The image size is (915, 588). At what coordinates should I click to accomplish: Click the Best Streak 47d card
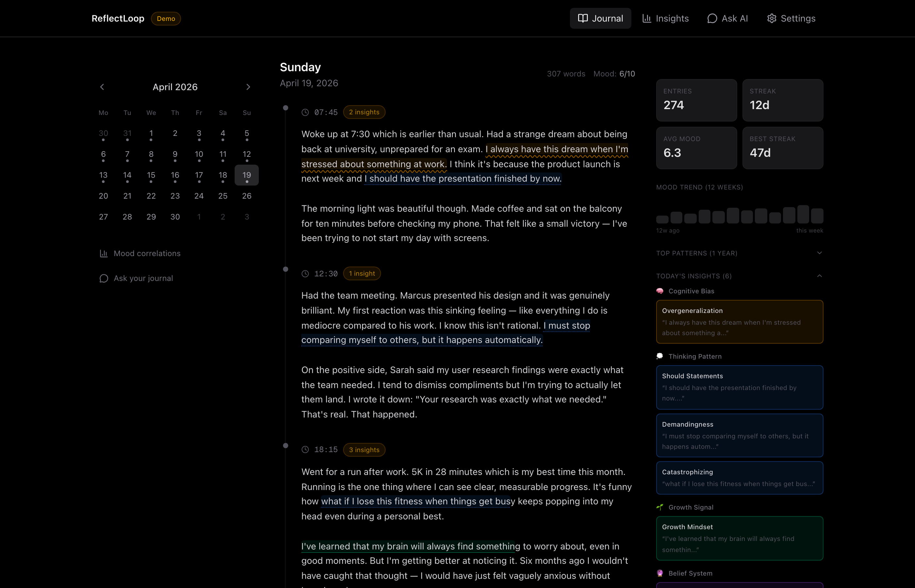click(x=782, y=148)
